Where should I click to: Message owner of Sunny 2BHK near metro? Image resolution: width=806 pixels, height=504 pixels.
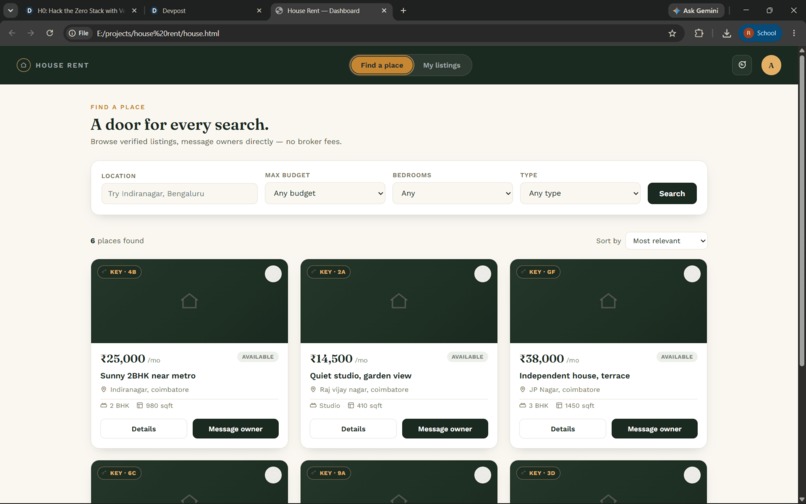pyautogui.click(x=235, y=429)
